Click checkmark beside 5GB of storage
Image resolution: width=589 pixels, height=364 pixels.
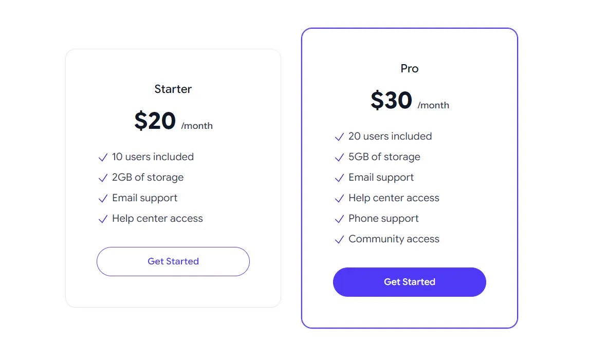pyautogui.click(x=339, y=157)
